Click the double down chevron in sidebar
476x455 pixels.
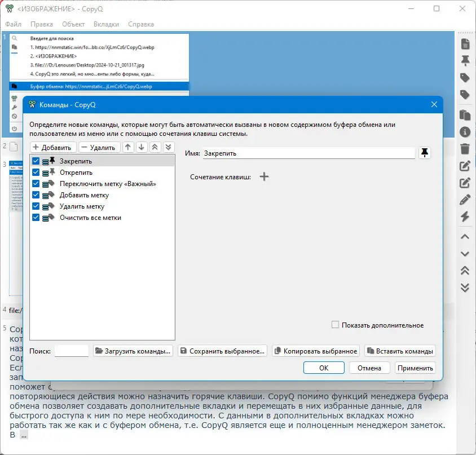(x=465, y=288)
